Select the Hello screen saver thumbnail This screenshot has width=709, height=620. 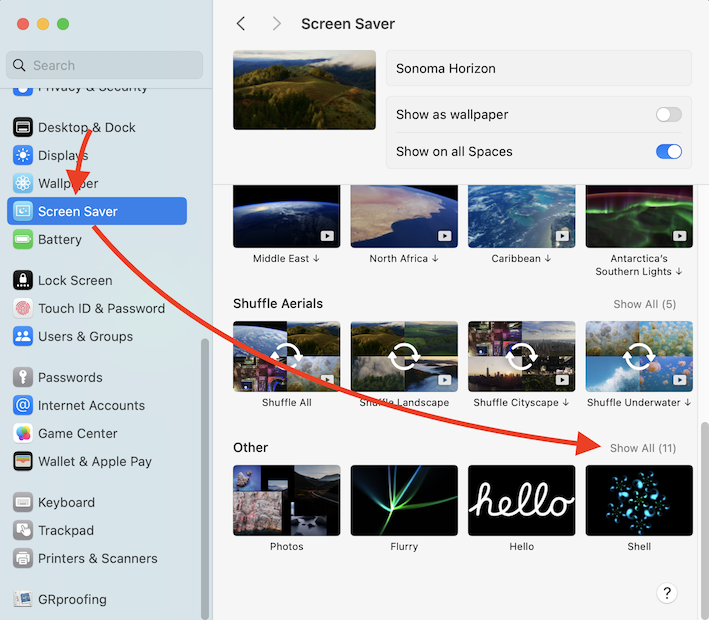[522, 500]
